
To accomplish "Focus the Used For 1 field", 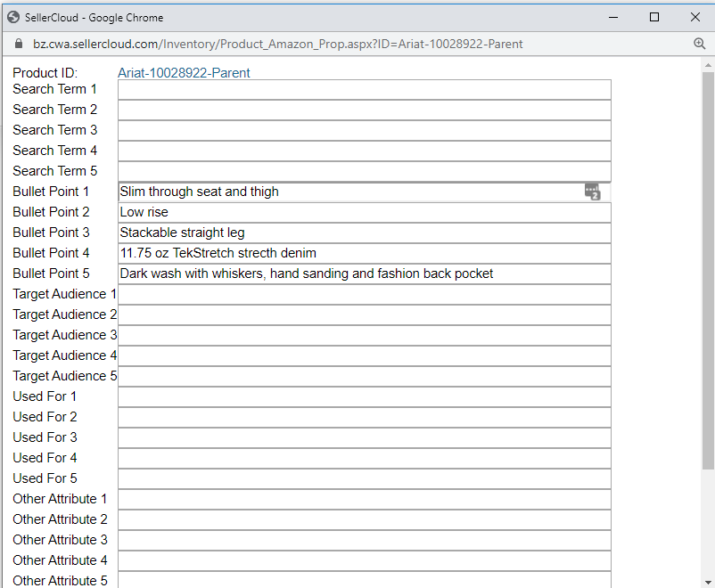I will point(365,397).
